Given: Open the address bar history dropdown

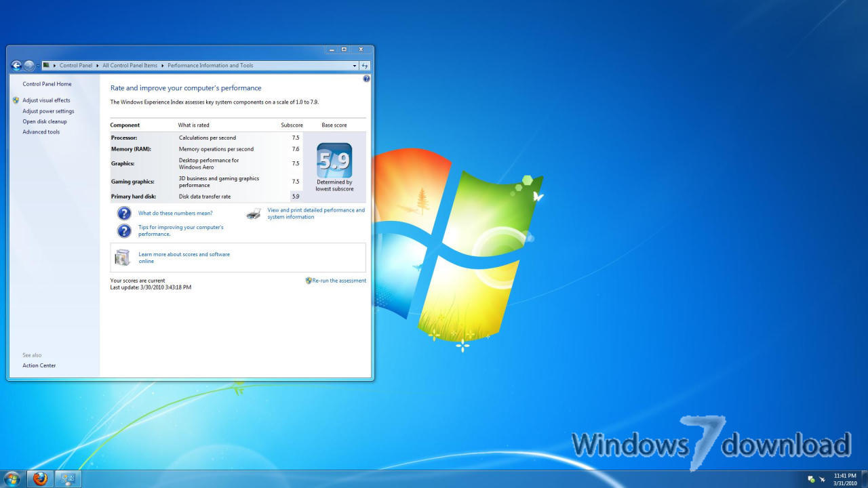Looking at the screenshot, I should [354, 66].
